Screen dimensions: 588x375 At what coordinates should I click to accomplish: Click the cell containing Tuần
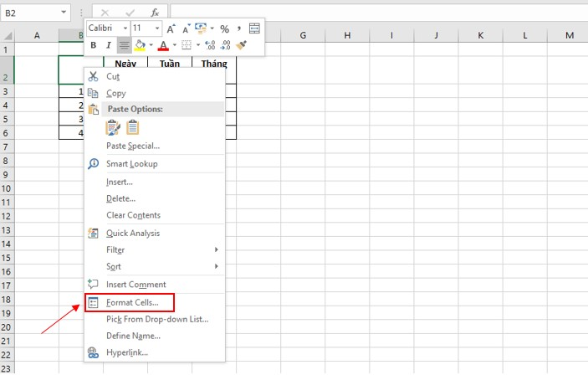coord(170,64)
